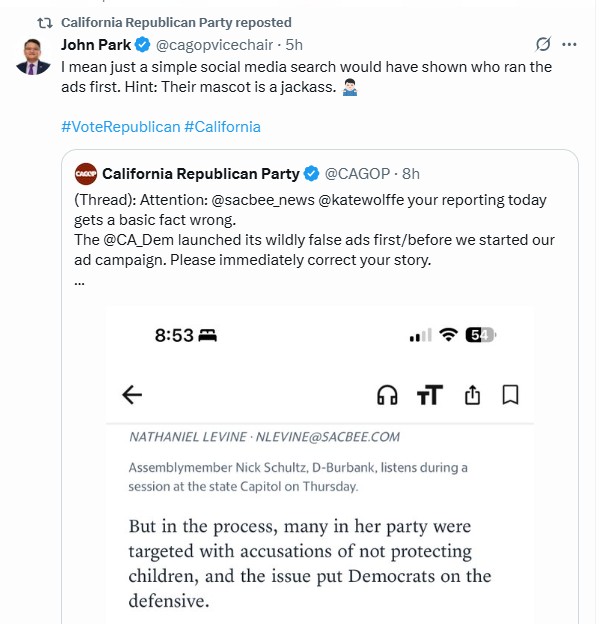Open the three-dot more menu on post
604x624 pixels.
(x=570, y=45)
